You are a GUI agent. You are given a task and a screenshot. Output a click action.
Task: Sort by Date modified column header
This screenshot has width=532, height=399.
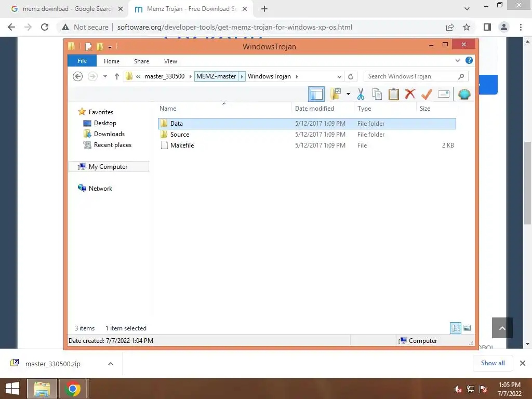coord(322,109)
